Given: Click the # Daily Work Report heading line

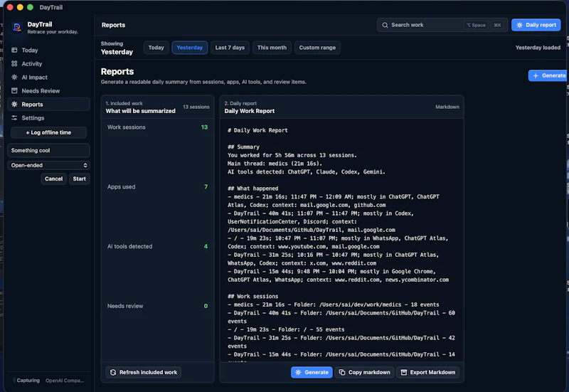Looking at the screenshot, I should click(257, 130).
